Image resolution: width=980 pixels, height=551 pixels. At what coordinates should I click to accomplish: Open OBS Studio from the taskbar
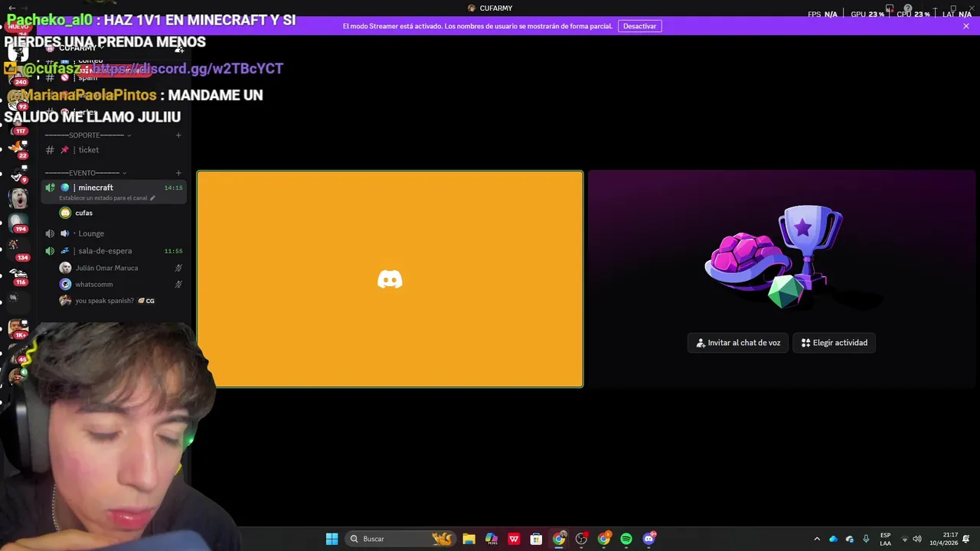581,539
